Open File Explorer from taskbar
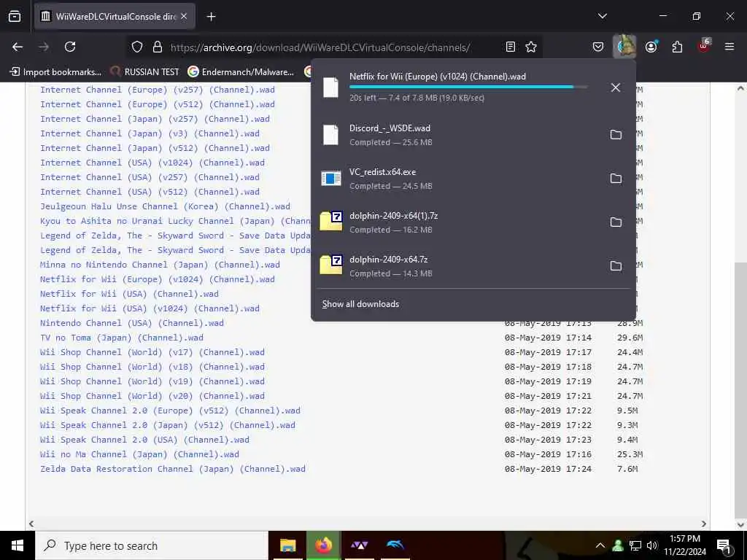This screenshot has height=560, width=747. coord(287,545)
